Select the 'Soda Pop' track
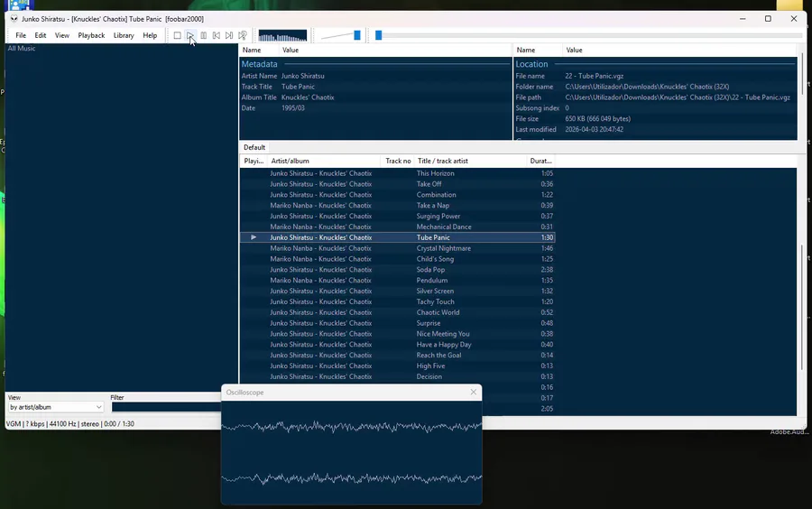812x509 pixels. (398, 269)
